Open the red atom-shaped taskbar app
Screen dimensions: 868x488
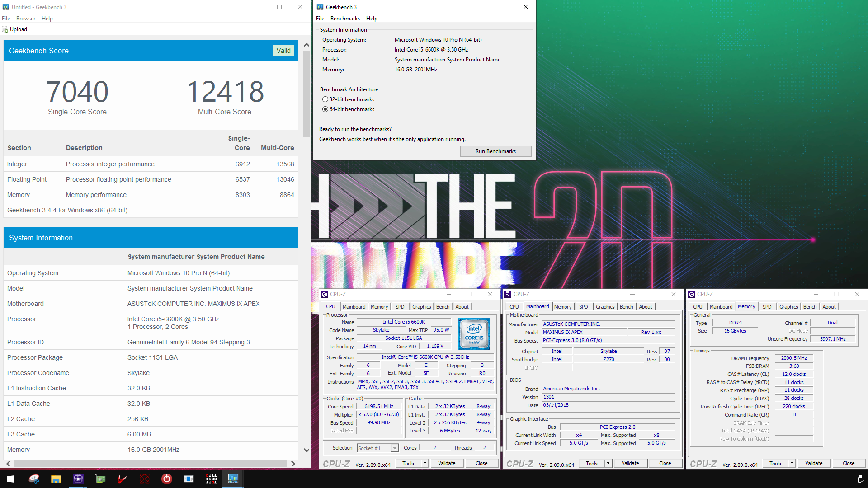[x=145, y=479]
